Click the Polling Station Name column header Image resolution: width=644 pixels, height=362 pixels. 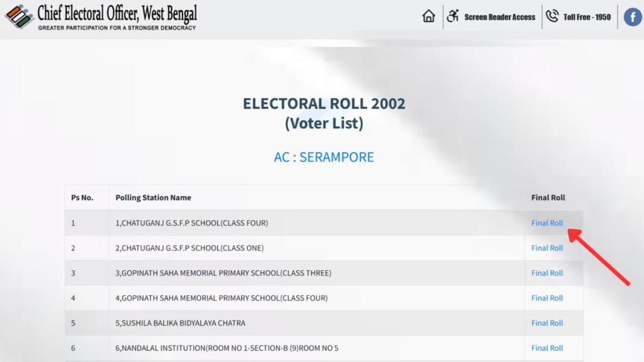pyautogui.click(x=153, y=197)
